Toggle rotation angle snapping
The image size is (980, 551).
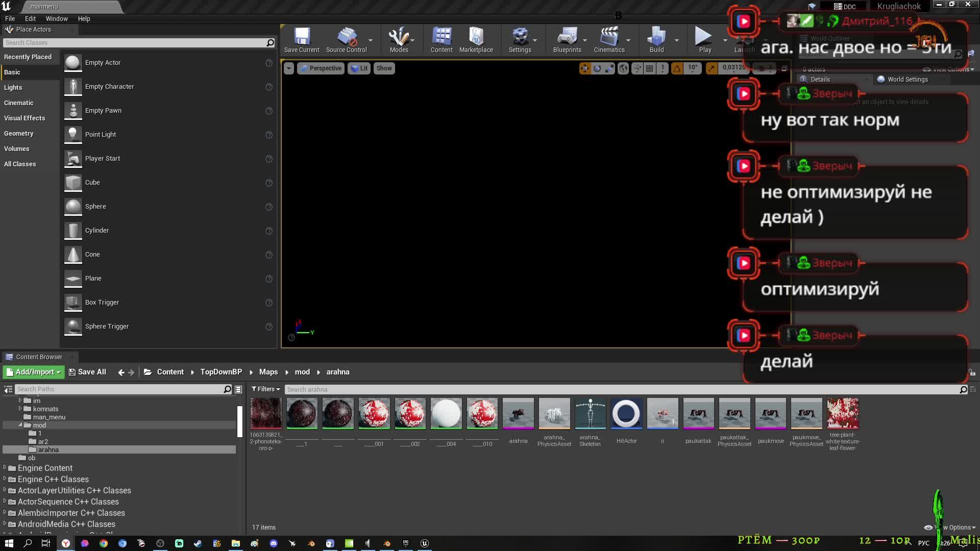pyautogui.click(x=677, y=68)
